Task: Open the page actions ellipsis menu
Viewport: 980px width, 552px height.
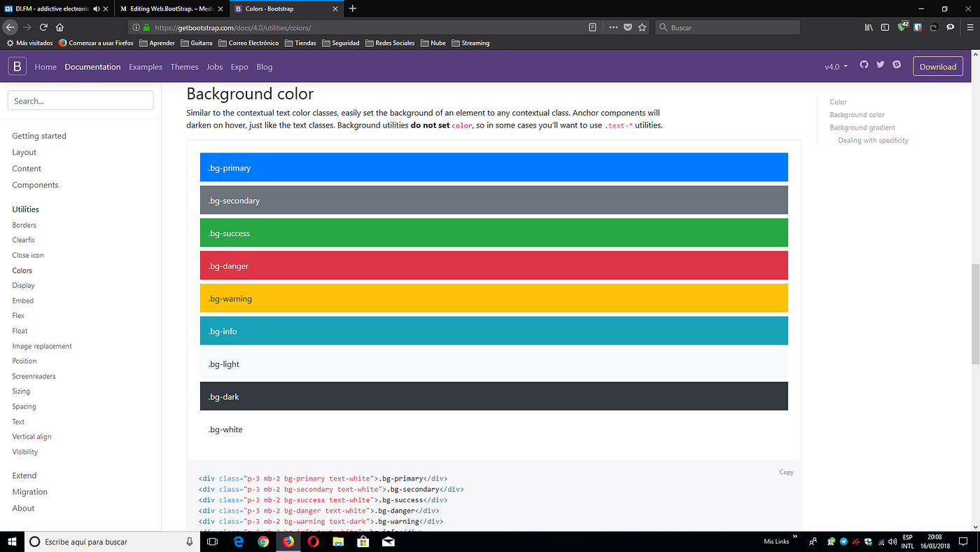Action: point(612,27)
